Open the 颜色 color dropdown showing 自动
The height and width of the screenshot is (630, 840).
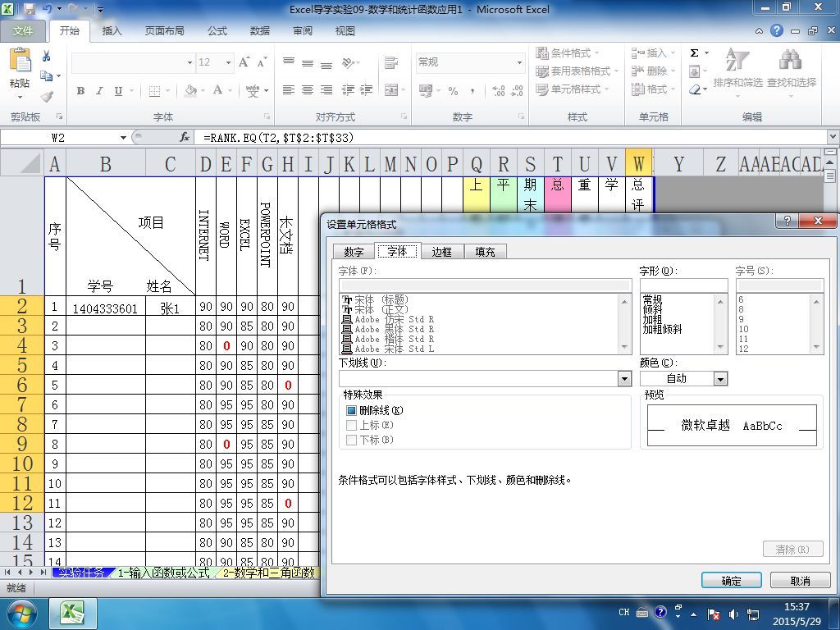point(720,379)
